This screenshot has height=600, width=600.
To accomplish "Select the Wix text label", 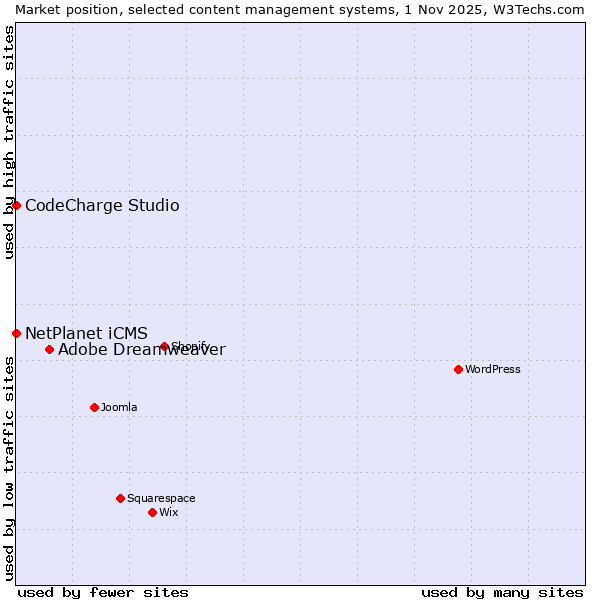I will (x=168, y=513).
